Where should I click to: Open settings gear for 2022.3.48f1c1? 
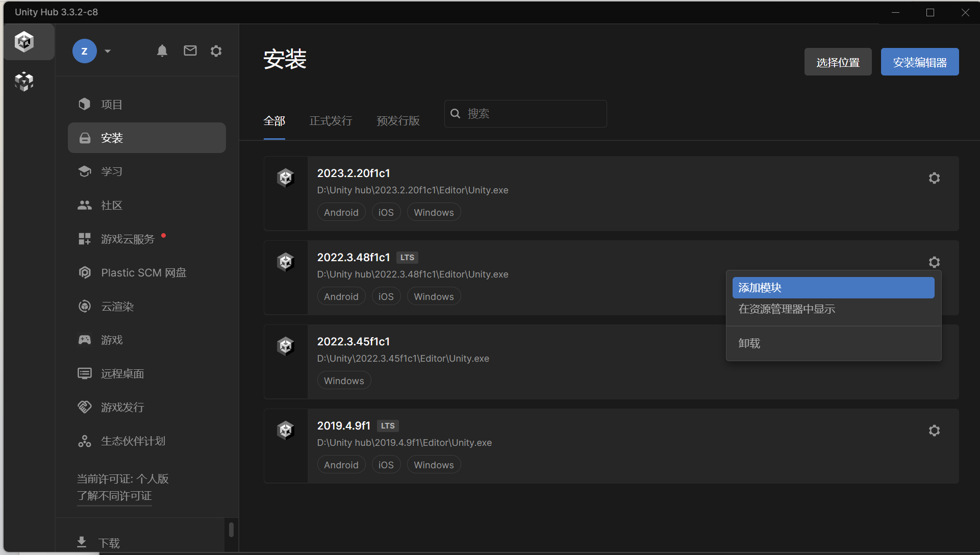[934, 262]
